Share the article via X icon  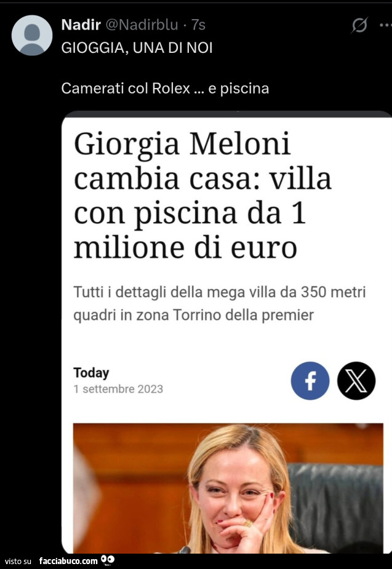tap(356, 381)
